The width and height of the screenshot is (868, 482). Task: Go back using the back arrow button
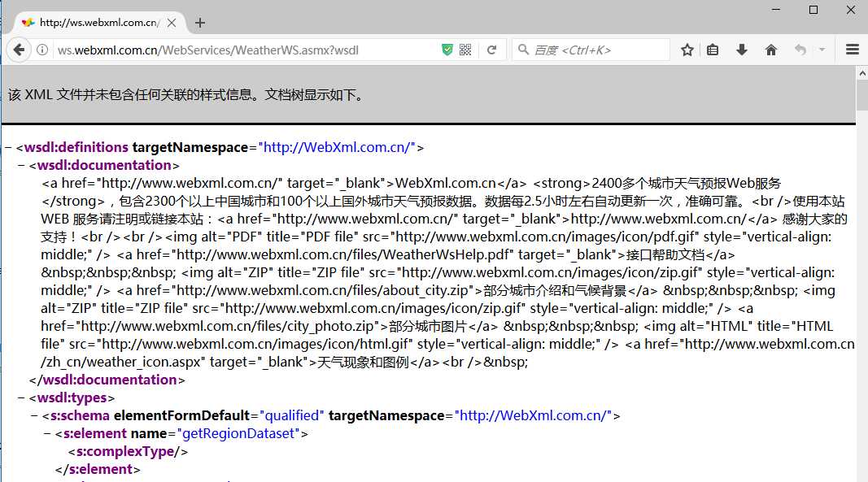click(x=19, y=50)
